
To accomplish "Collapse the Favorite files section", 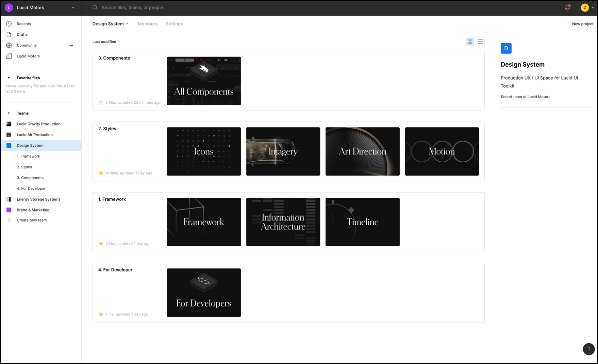I will tap(9, 78).
